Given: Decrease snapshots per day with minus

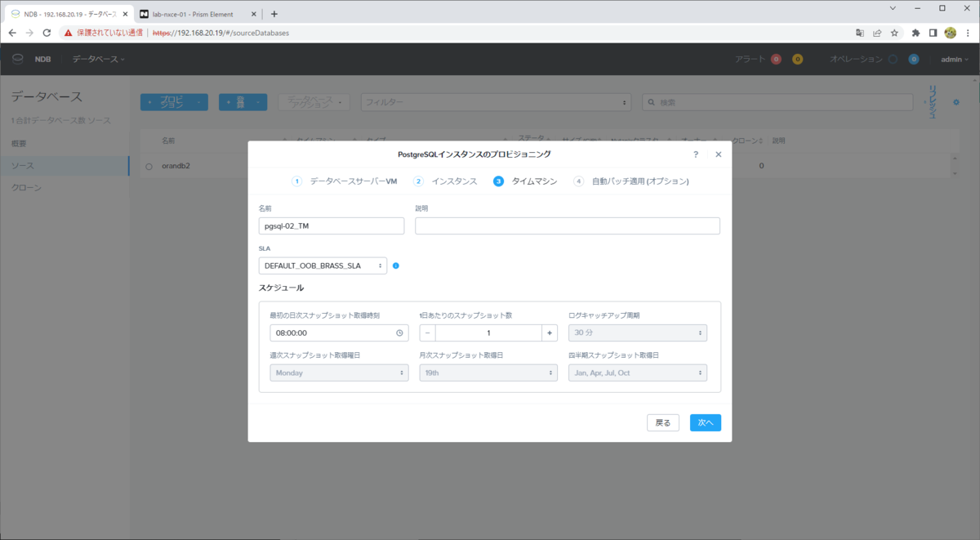Looking at the screenshot, I should coord(428,332).
